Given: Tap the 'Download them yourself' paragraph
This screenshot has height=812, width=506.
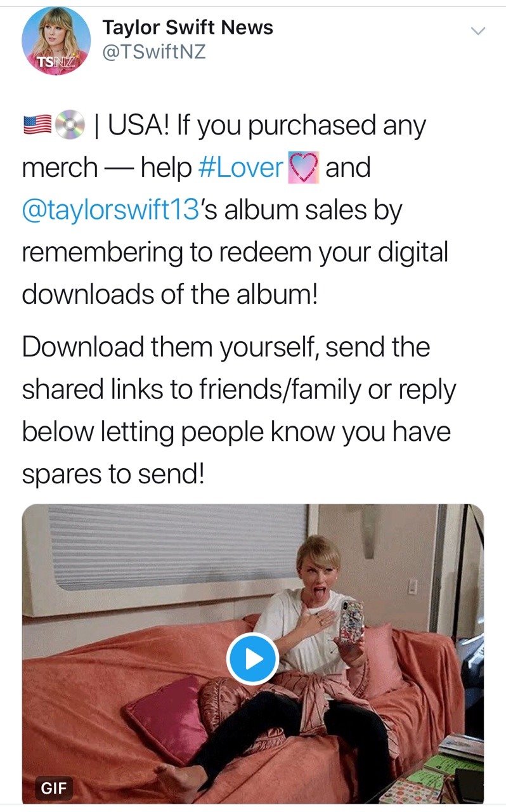Looking at the screenshot, I should coord(238,410).
